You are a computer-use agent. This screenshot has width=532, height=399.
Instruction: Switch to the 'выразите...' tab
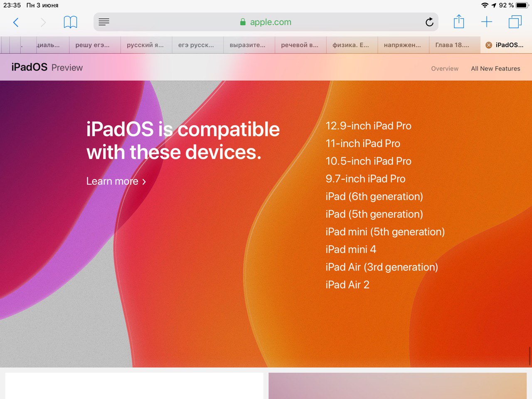pos(249,45)
